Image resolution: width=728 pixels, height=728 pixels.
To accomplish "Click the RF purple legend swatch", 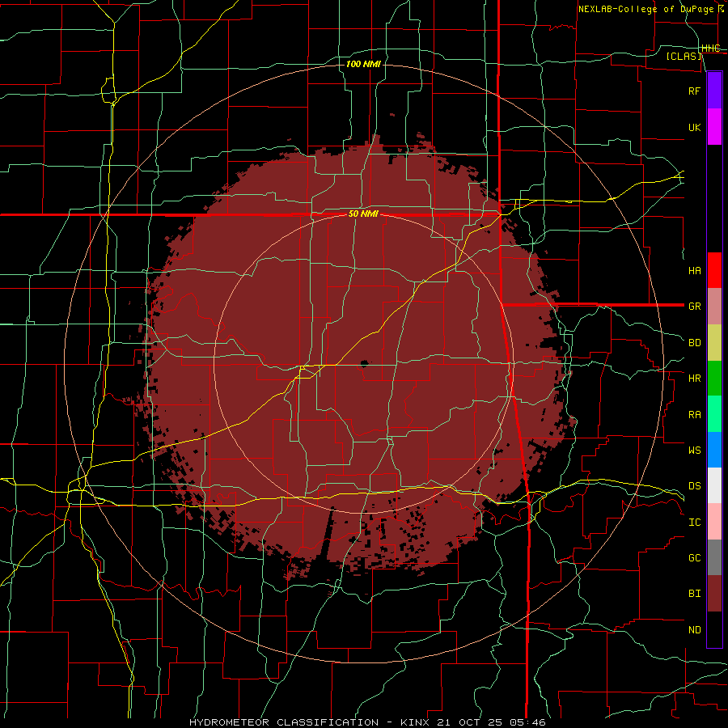I will click(x=714, y=91).
